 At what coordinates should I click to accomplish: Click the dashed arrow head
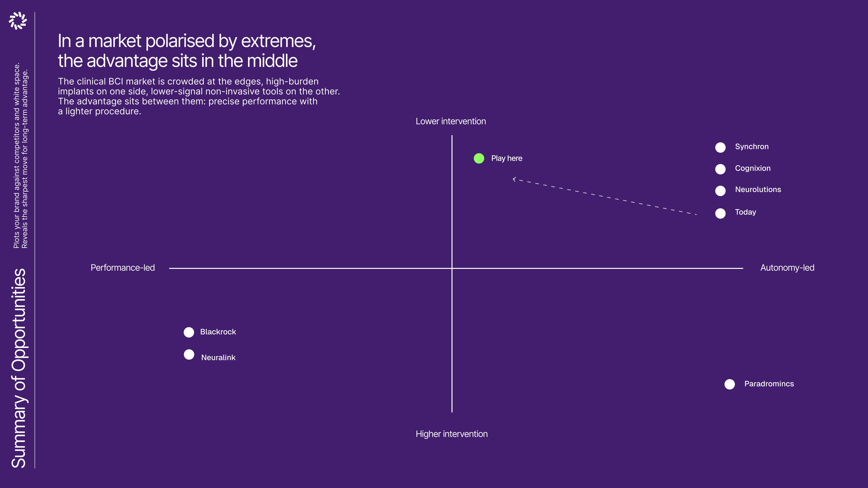pos(514,179)
